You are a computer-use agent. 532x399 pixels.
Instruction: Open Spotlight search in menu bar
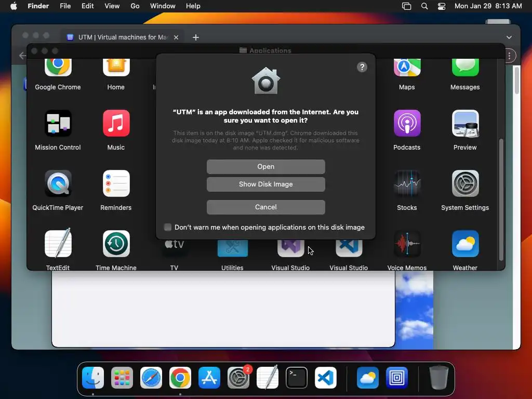[x=424, y=6]
